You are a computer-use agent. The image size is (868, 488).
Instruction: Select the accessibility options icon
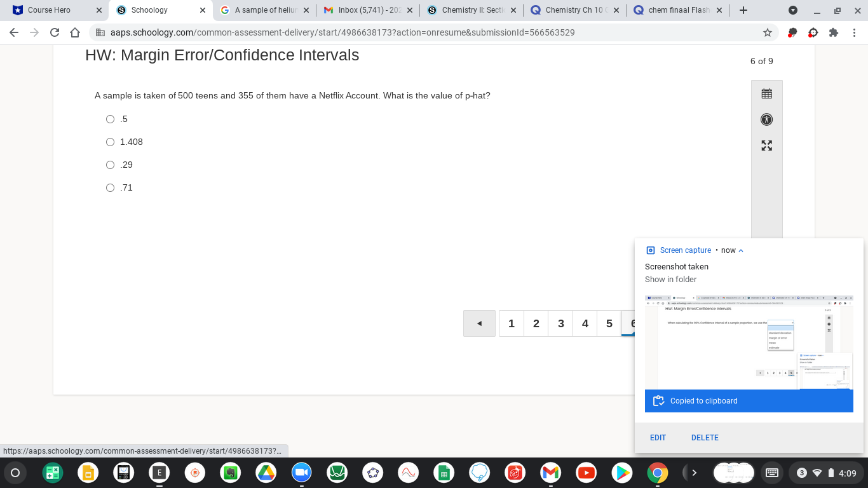click(x=766, y=119)
